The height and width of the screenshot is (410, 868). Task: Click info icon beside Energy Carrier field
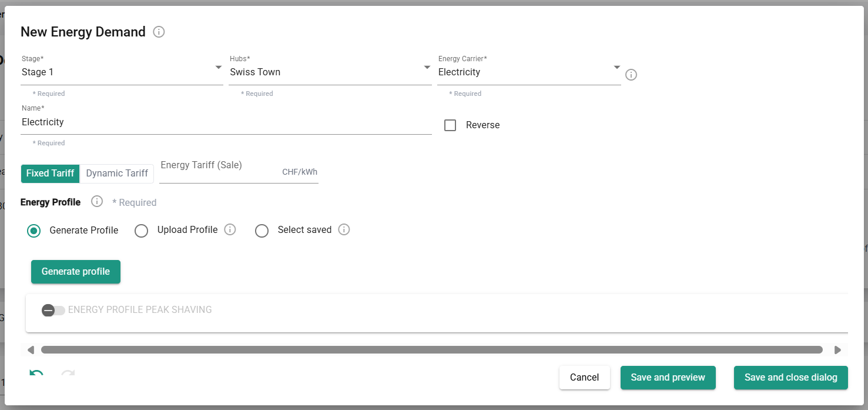631,75
